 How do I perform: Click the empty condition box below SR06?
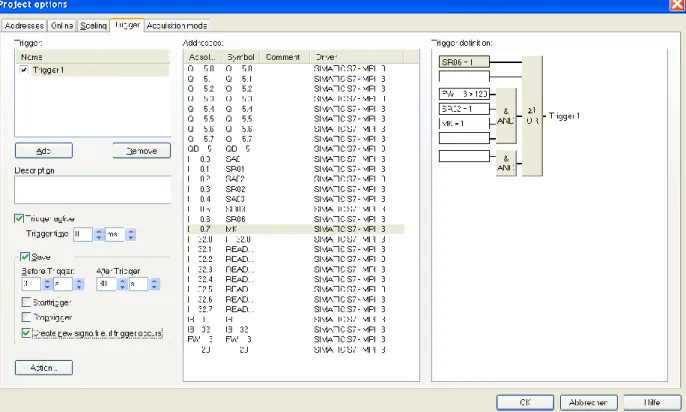tap(464, 77)
